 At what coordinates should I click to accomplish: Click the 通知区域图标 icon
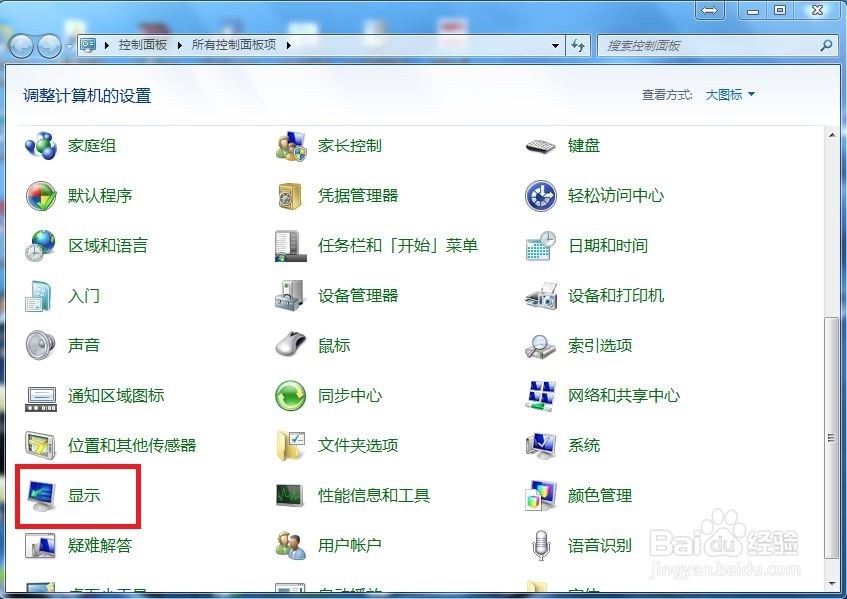(41, 399)
